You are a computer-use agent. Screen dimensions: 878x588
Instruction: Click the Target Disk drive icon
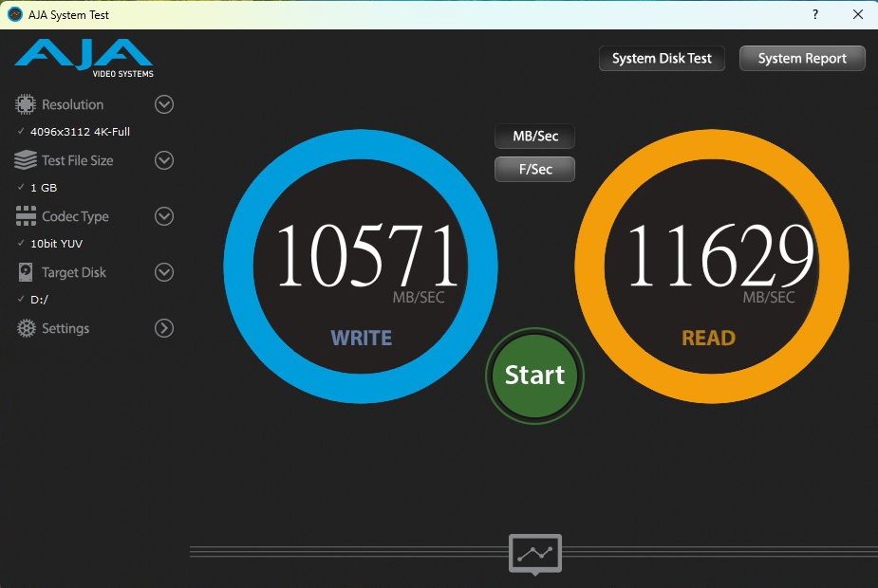pos(26,272)
